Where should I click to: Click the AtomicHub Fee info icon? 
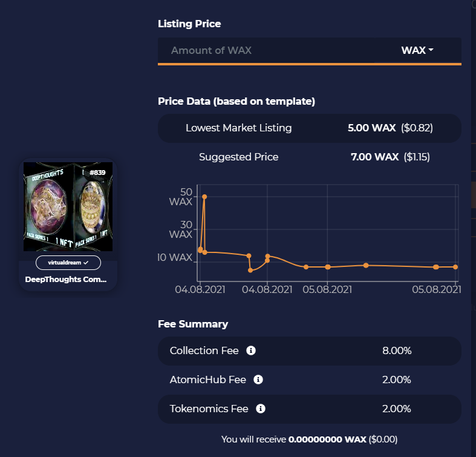pos(258,380)
